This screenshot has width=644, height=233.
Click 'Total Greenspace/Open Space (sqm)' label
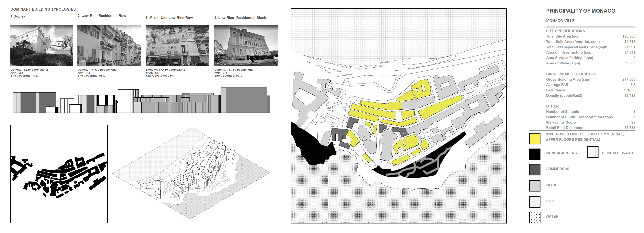pos(577,47)
